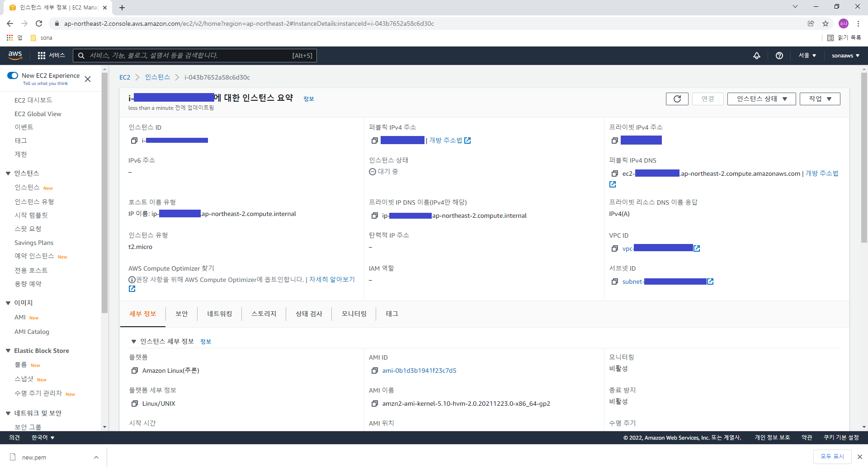
Task: Reload the browser page
Action: click(39, 23)
